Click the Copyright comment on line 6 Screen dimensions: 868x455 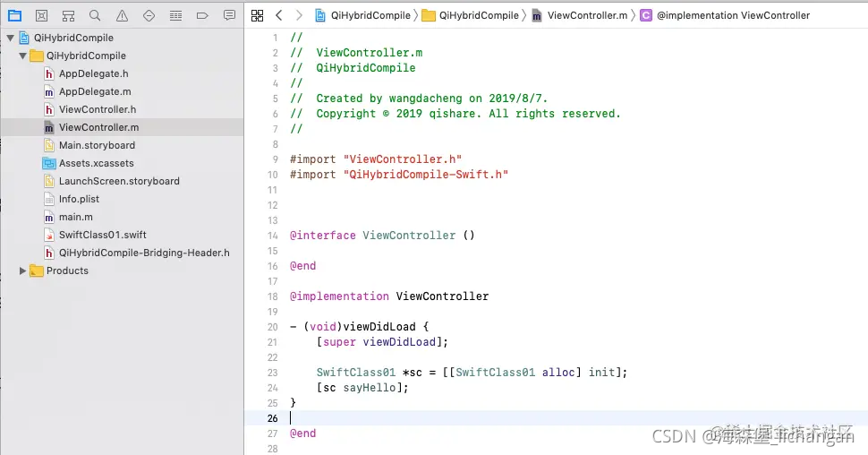[x=455, y=114]
